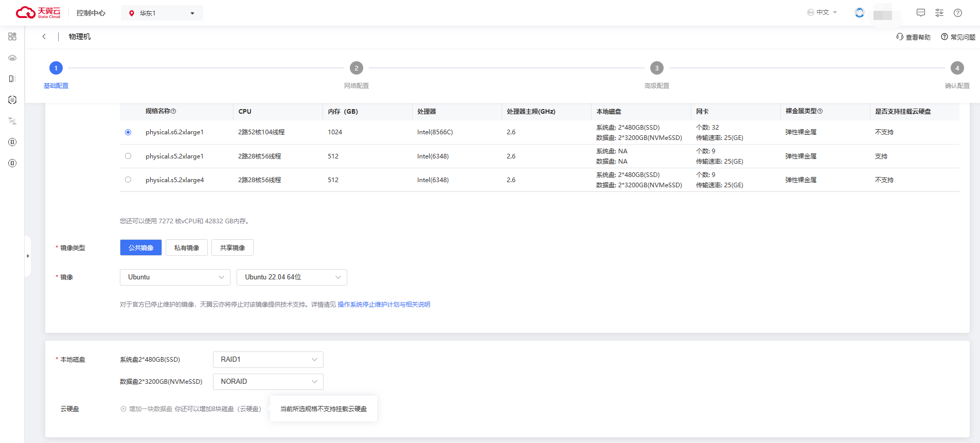980x443 pixels.
Task: Click the 网络配置 step label
Action: tap(357, 86)
